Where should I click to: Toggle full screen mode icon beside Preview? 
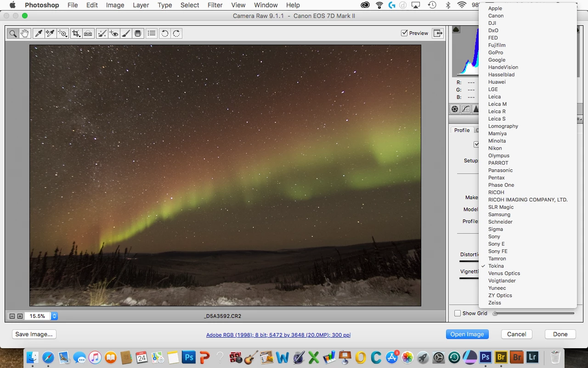pyautogui.click(x=438, y=33)
